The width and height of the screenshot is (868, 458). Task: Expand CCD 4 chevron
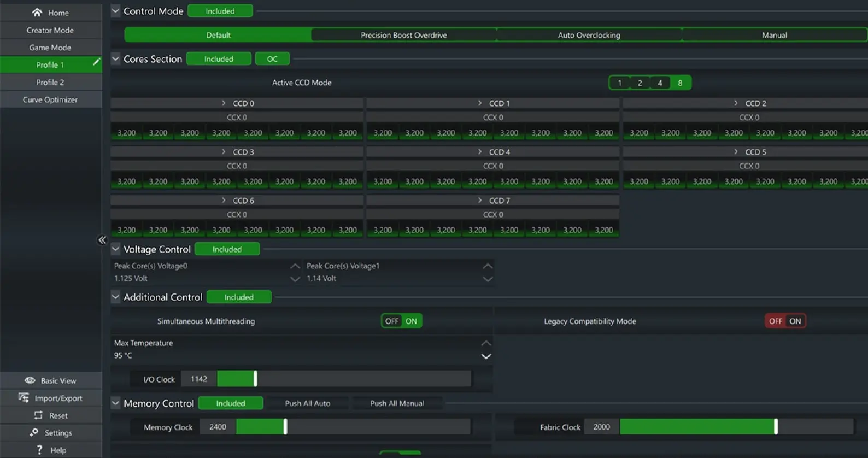pyautogui.click(x=480, y=151)
